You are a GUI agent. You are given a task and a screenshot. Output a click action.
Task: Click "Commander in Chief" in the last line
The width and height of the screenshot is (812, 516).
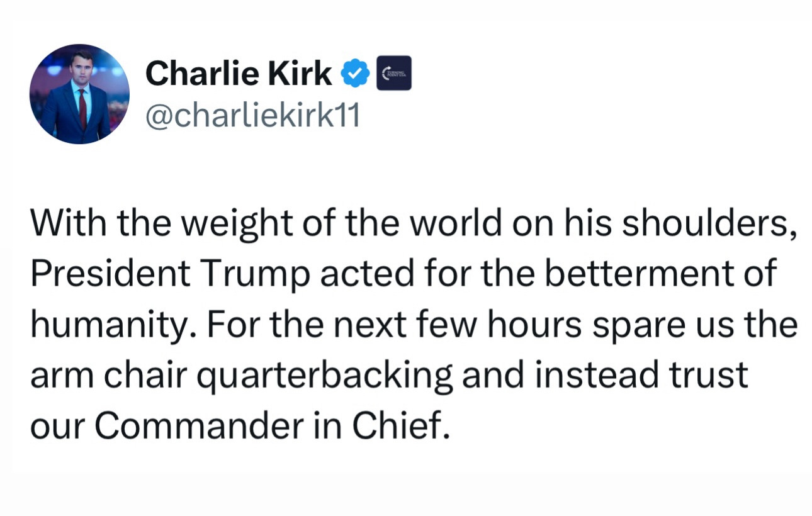tap(273, 427)
